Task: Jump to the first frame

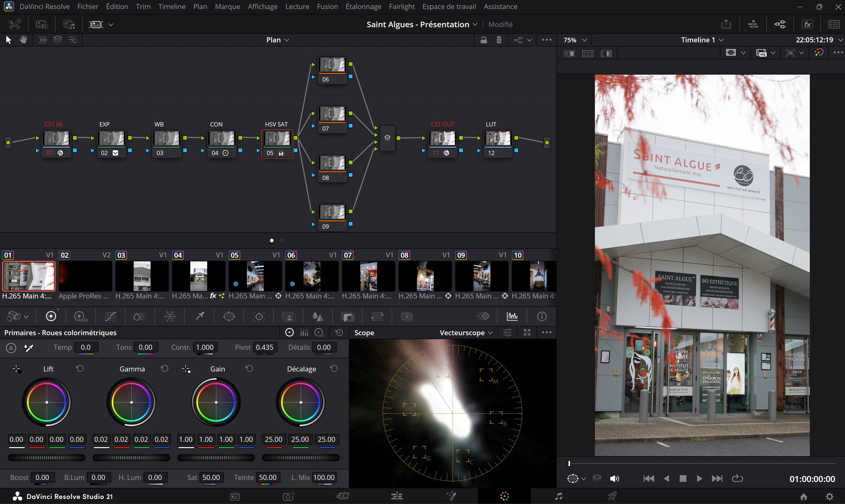Action: [649, 479]
